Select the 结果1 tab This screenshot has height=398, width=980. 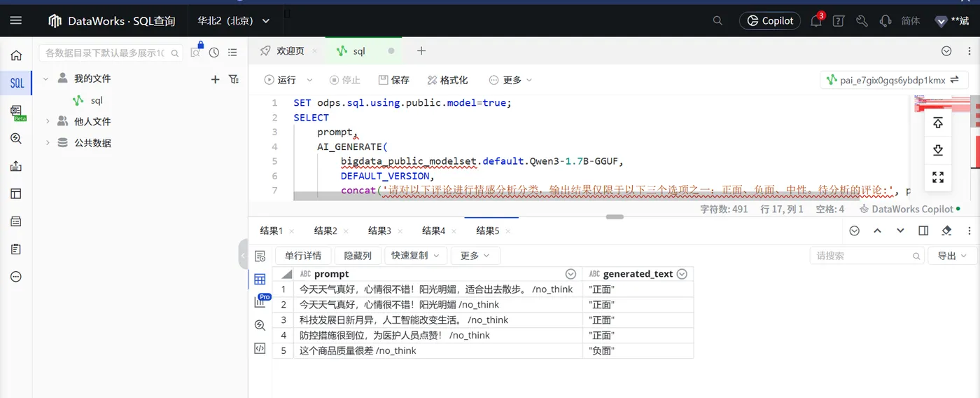pyautogui.click(x=271, y=231)
